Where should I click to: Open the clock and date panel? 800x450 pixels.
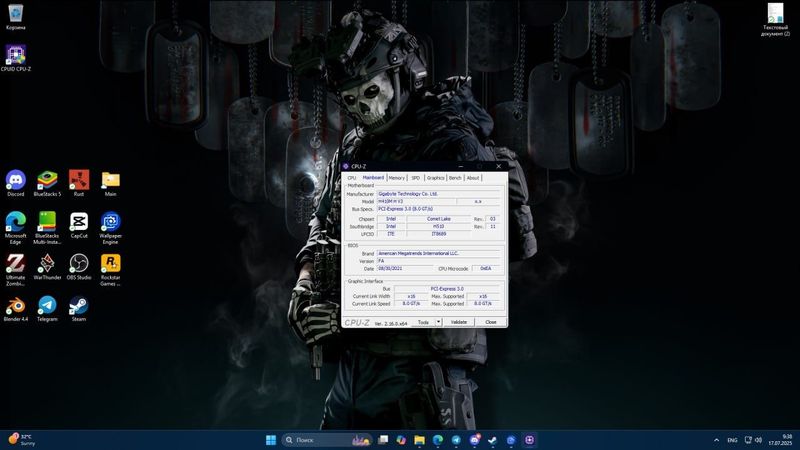[x=781, y=440]
